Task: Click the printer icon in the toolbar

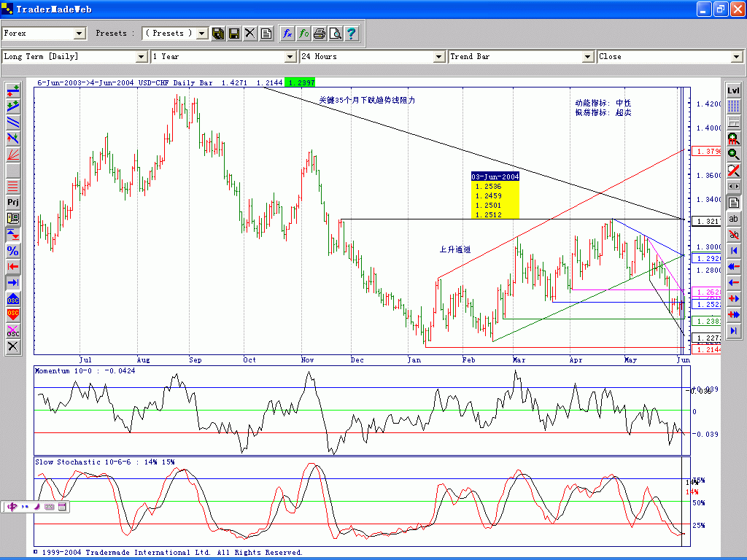Action: click(320, 34)
